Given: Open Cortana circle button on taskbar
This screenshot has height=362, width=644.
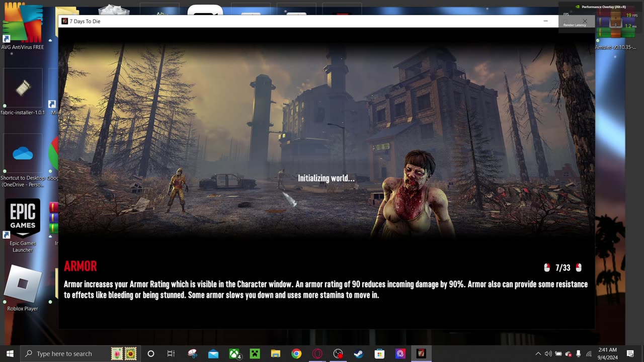Looking at the screenshot, I should (x=150, y=353).
